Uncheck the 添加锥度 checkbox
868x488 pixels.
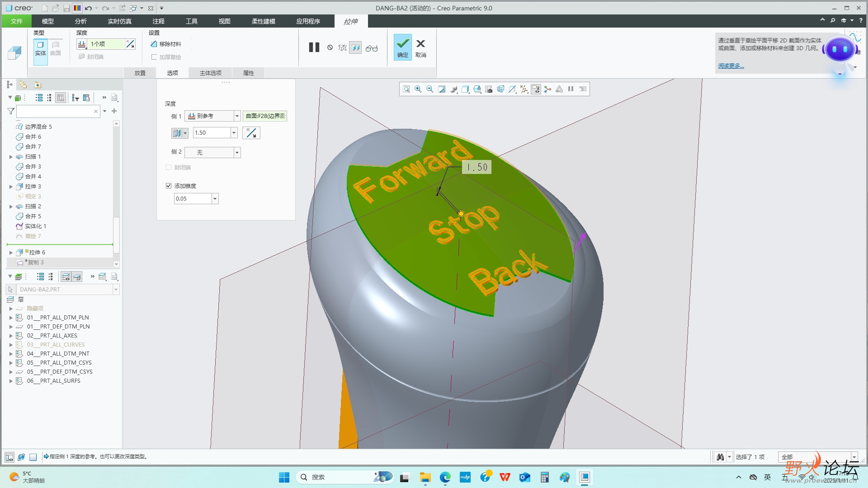click(x=169, y=186)
